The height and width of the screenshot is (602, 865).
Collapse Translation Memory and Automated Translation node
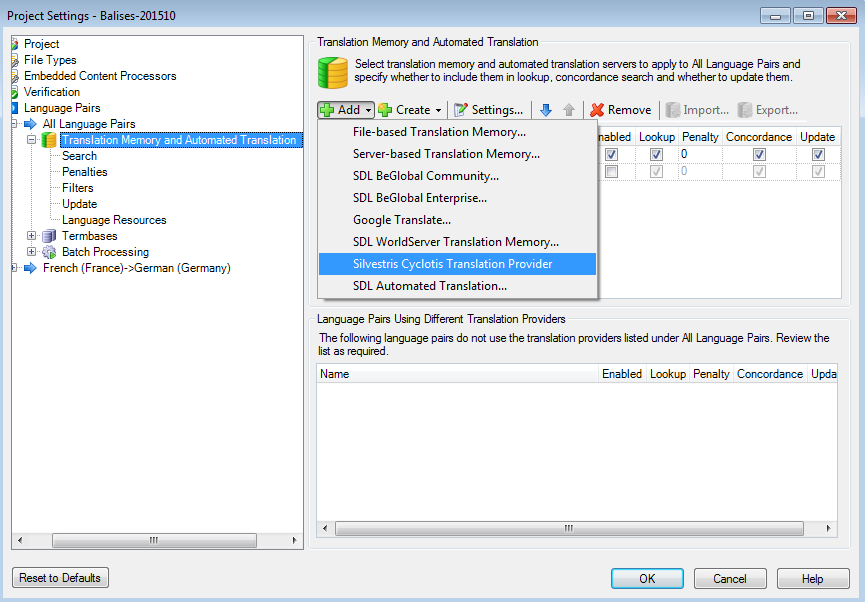(31, 140)
